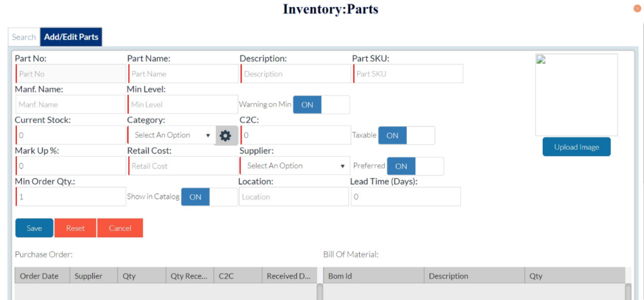The height and width of the screenshot is (300, 644).
Task: Toggle the Warning on Min switch
Action: coord(321,105)
